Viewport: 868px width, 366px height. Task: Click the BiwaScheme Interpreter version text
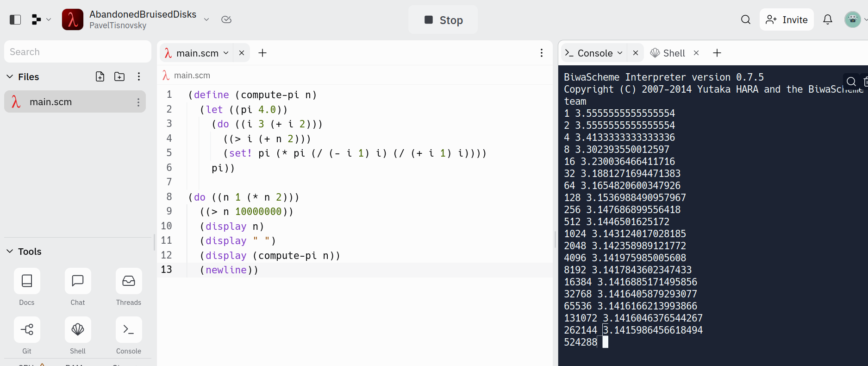pyautogui.click(x=664, y=77)
